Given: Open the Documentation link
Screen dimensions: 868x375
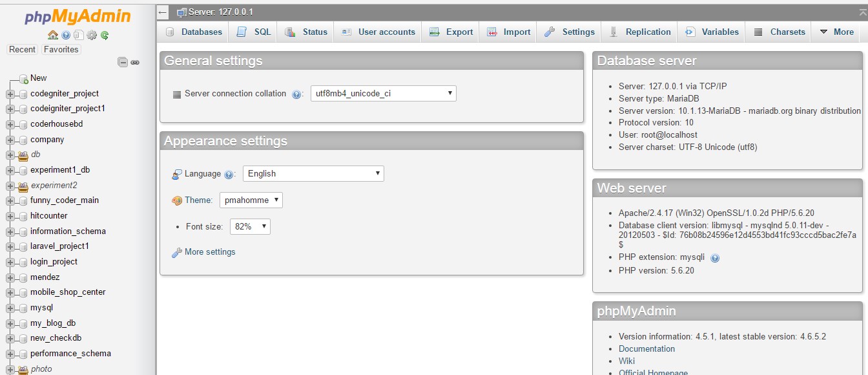Looking at the screenshot, I should coord(646,349).
